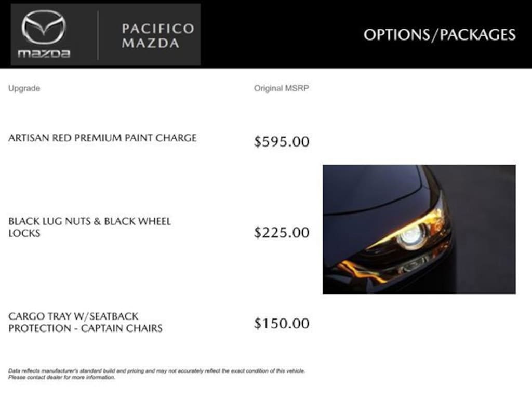Viewport: 532px width, 399px height.
Task: Click the $595.00 price
Action: pyautogui.click(x=281, y=141)
